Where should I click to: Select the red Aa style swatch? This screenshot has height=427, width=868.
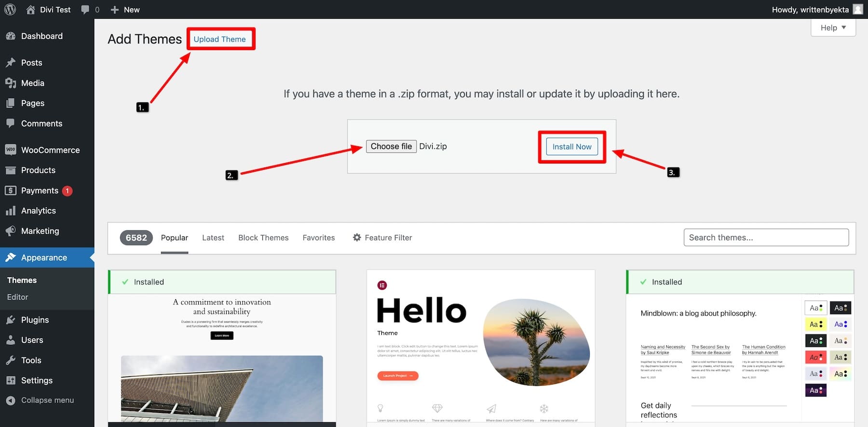click(x=816, y=357)
